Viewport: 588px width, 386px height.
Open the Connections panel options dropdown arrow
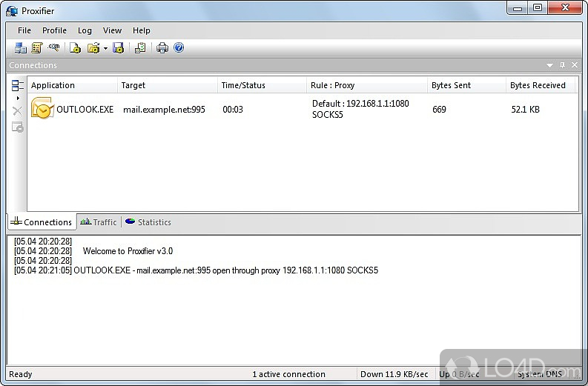pos(550,65)
